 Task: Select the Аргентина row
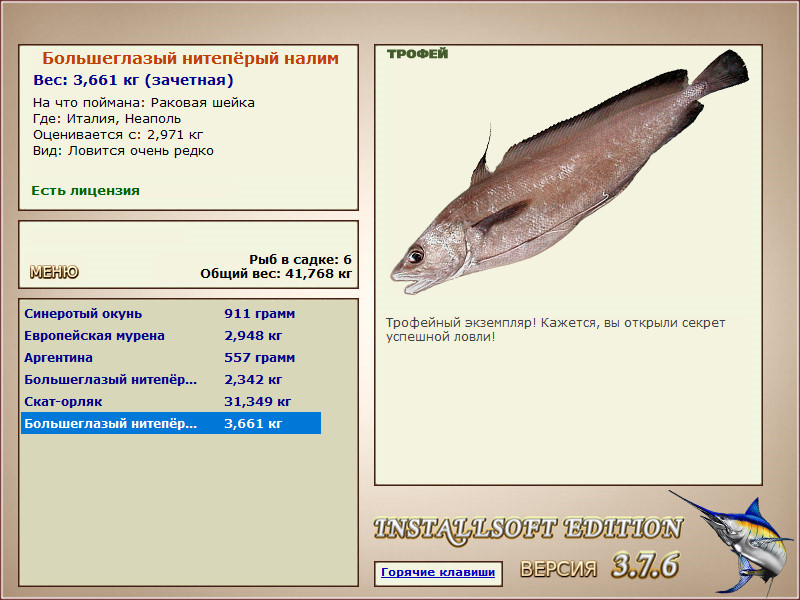click(x=171, y=357)
